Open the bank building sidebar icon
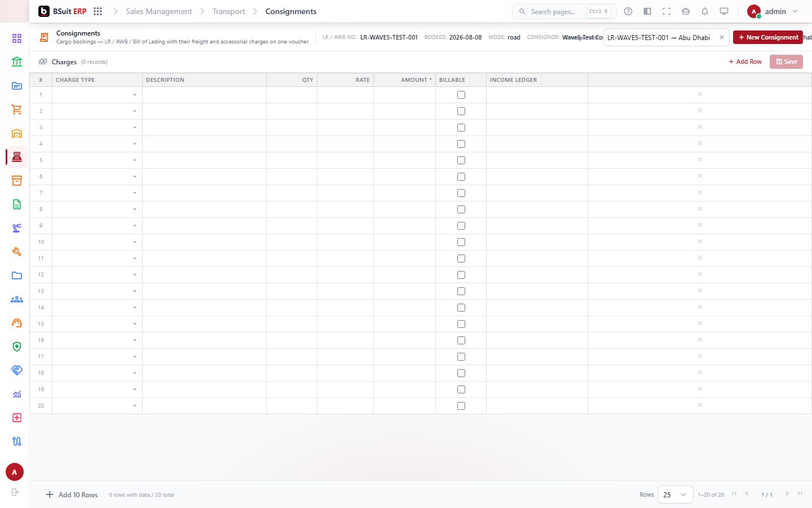This screenshot has height=508, width=812. click(x=17, y=62)
